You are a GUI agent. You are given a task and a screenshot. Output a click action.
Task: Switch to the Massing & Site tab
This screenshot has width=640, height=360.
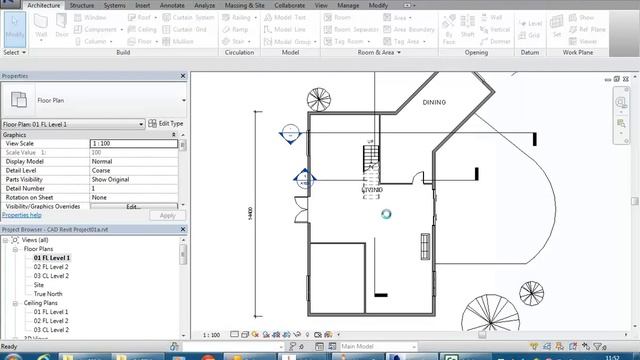244,5
